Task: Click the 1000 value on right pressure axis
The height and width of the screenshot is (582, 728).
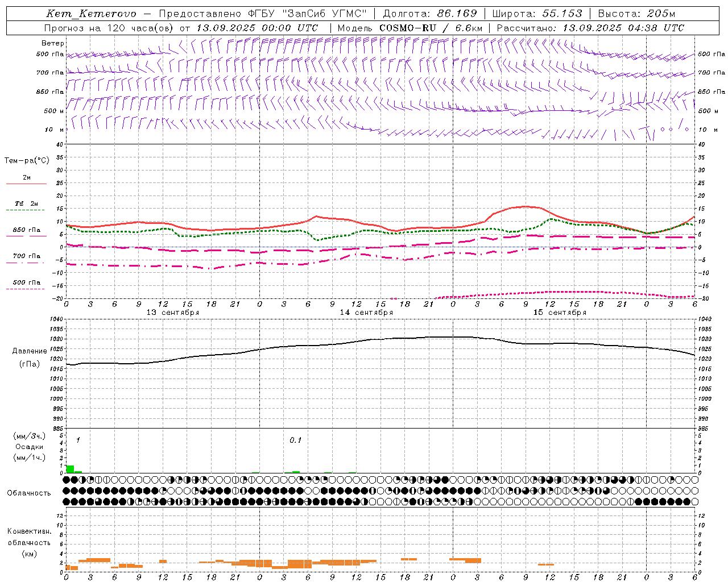Action: coord(705,399)
